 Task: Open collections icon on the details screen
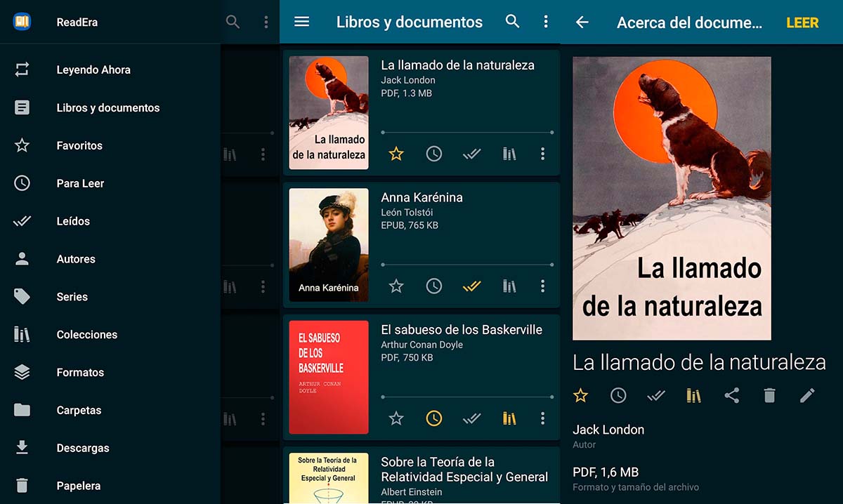pos(693,396)
